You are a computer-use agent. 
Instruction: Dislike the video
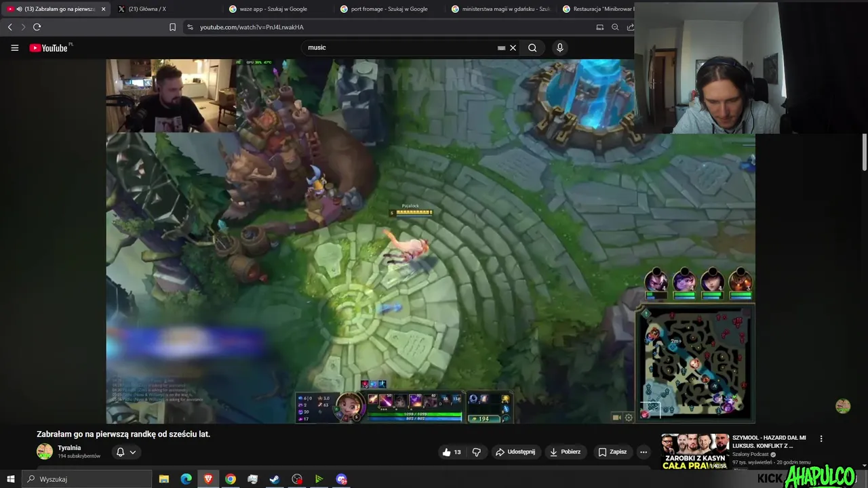tap(477, 452)
